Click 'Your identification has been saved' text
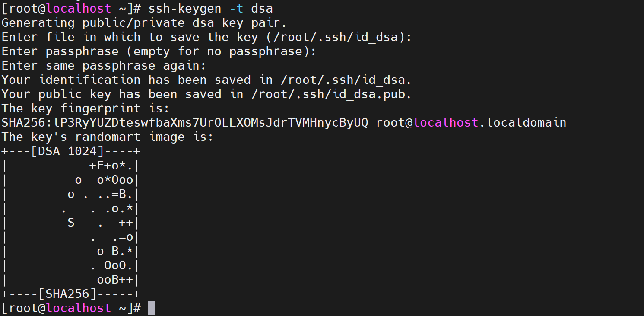Screen dimensions: 644x316 pos(126,80)
